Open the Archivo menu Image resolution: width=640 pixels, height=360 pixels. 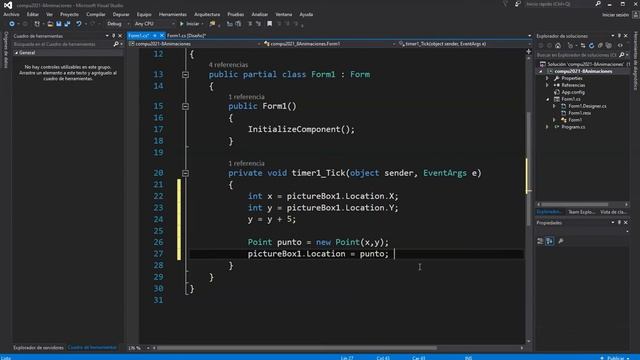point(11,14)
